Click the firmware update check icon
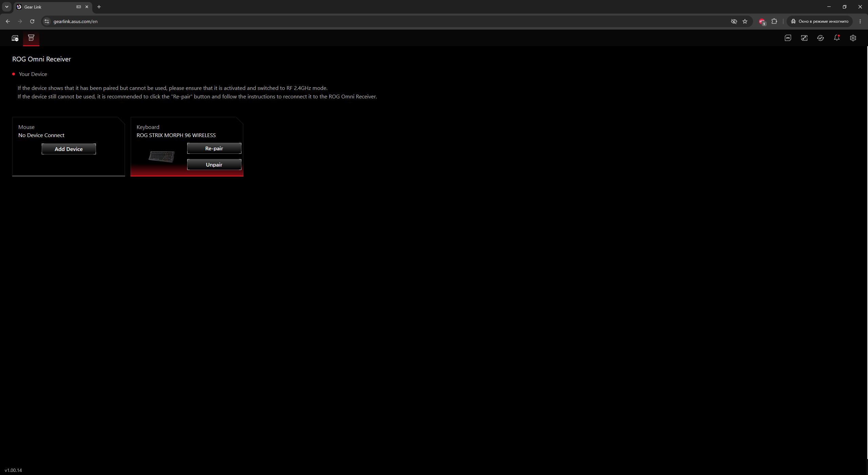This screenshot has height=475, width=868. point(821,38)
